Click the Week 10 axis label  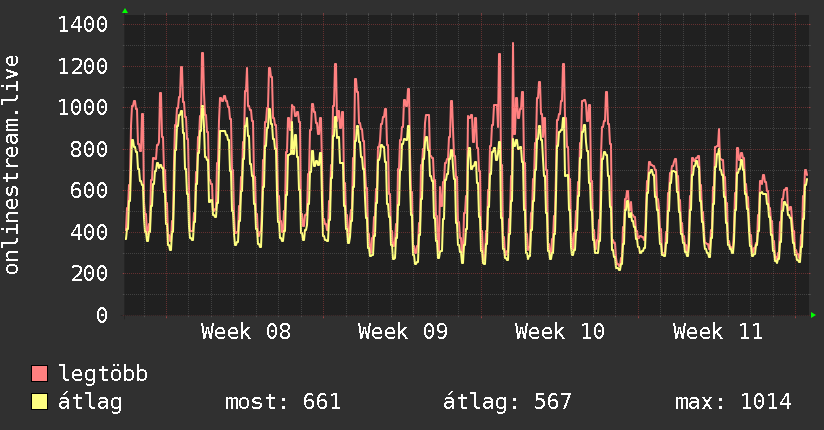(560, 332)
